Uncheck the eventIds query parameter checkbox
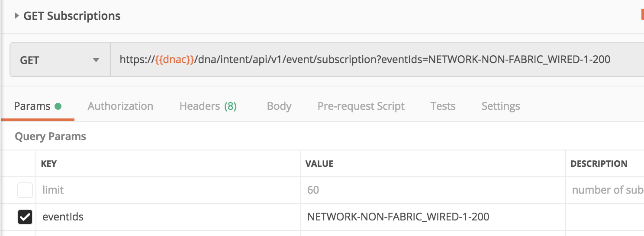 pos(25,217)
